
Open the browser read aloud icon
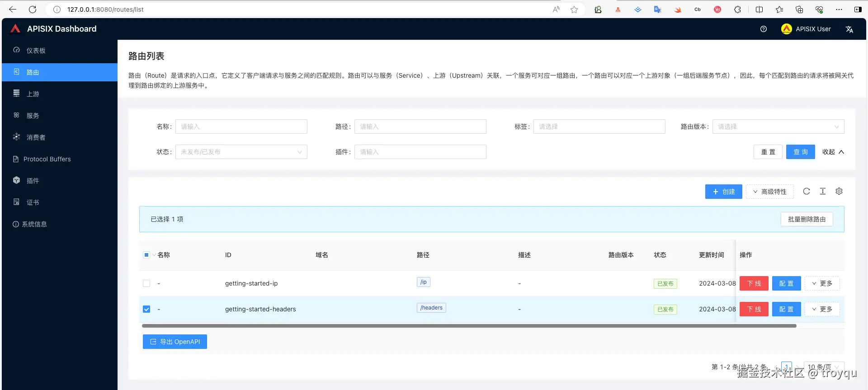point(556,9)
